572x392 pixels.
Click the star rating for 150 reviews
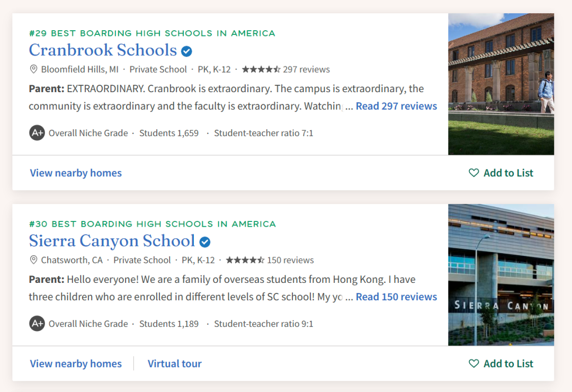point(245,260)
